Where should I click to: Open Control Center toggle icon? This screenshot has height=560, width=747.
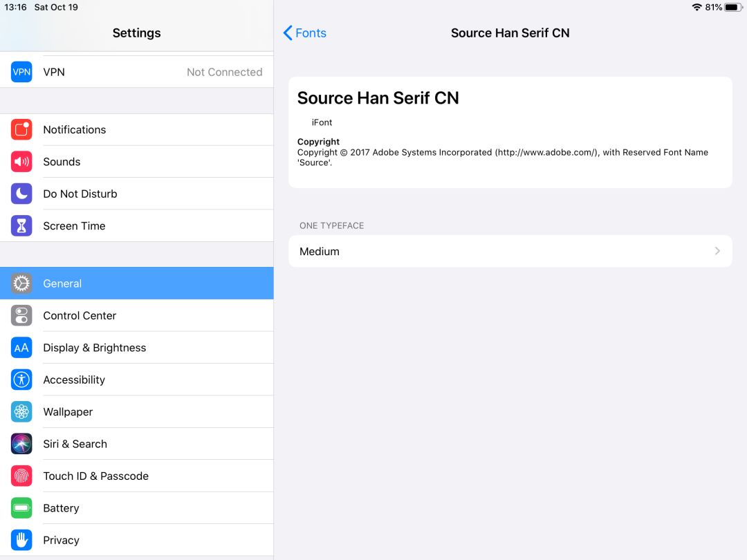[21, 315]
